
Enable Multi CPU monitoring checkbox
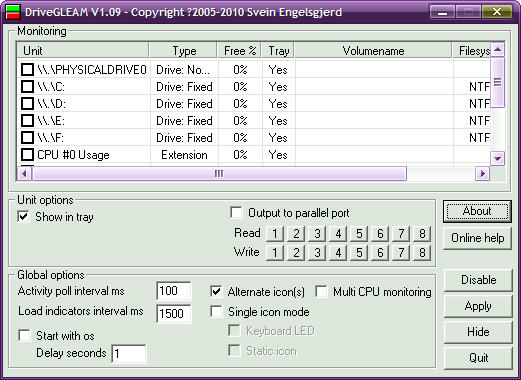[321, 291]
